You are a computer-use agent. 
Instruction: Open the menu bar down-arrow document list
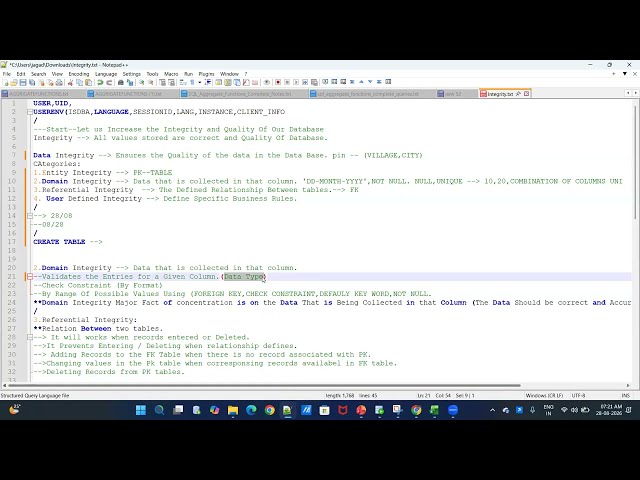point(624,74)
